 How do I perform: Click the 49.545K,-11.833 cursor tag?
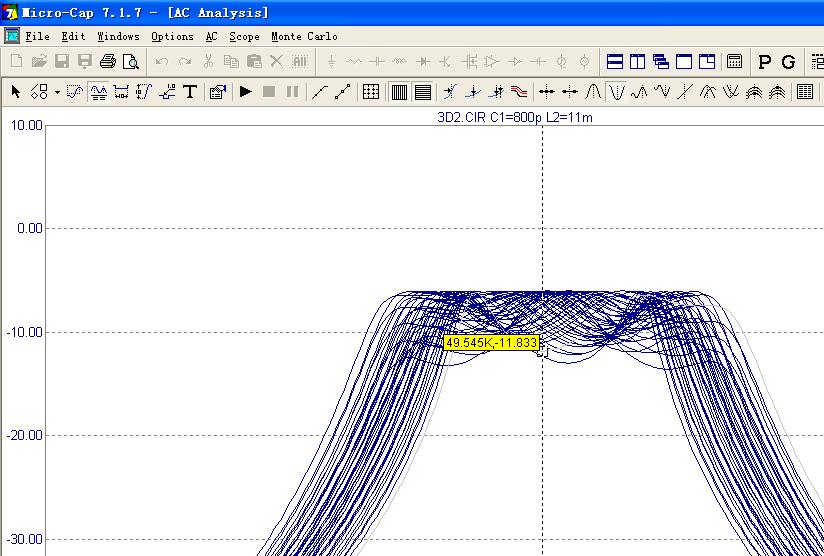tap(492, 343)
